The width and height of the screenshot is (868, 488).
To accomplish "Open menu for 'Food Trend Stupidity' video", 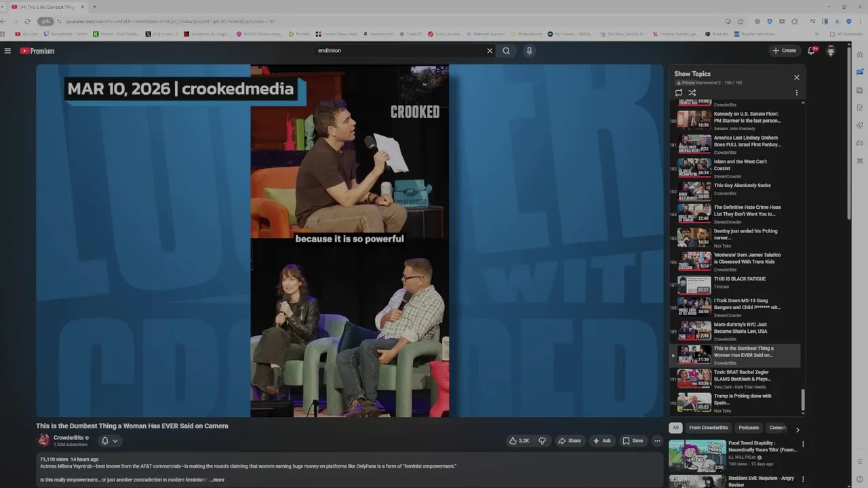I will 803,445.
